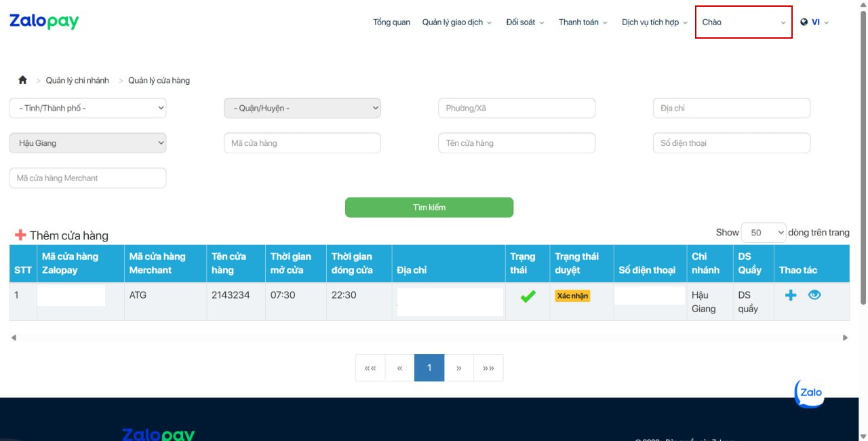Click the Tên cửa hàng input field
This screenshot has height=441, width=868.
tap(517, 143)
